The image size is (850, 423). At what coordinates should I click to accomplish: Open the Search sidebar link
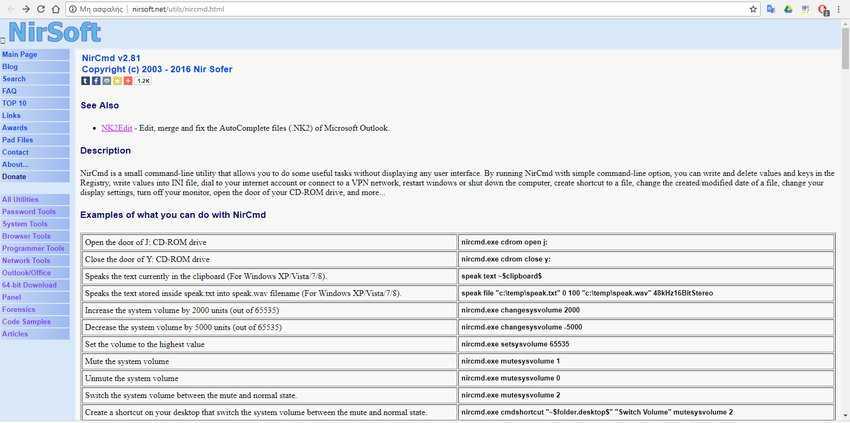[35, 79]
